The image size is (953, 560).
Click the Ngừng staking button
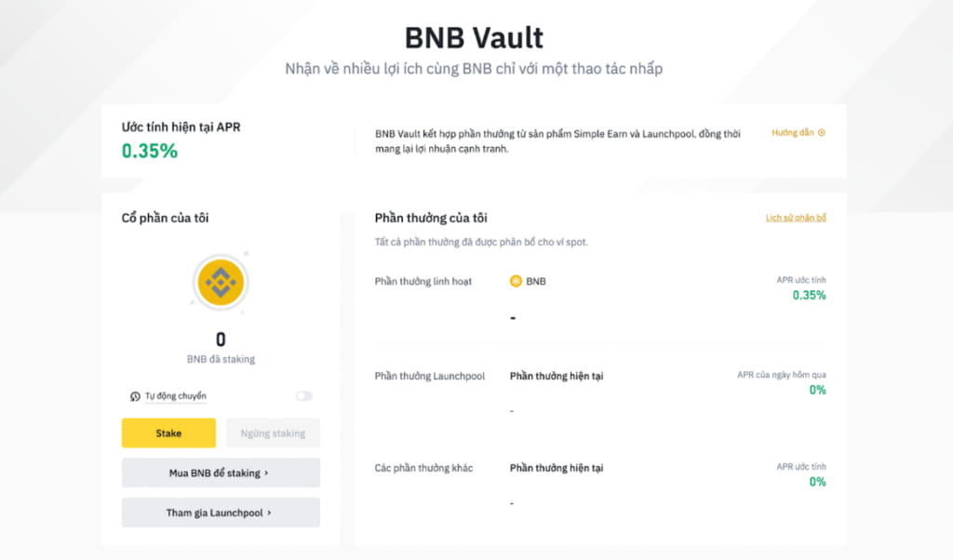point(273,433)
